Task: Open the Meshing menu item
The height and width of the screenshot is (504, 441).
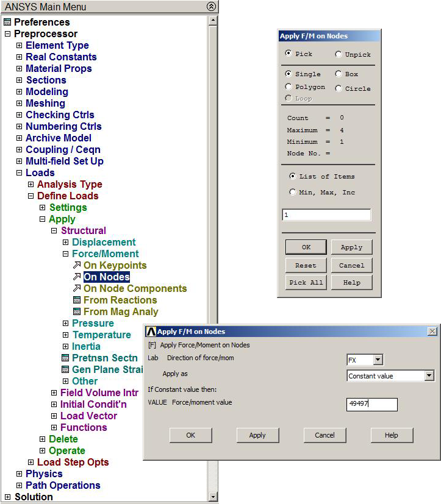Action: click(x=45, y=104)
